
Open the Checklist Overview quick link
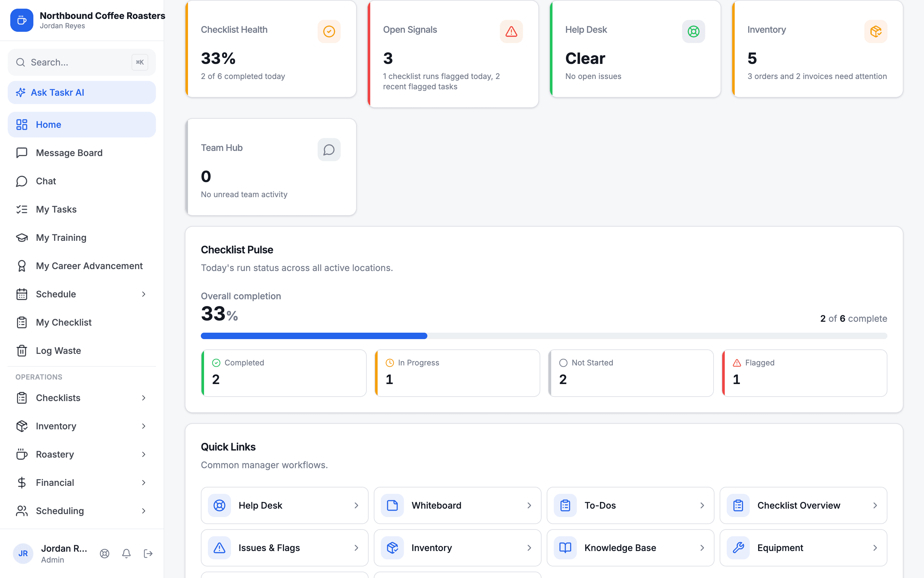point(803,505)
